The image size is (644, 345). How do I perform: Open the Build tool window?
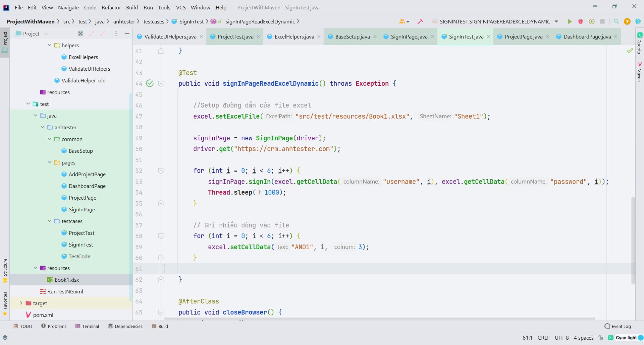160,326
